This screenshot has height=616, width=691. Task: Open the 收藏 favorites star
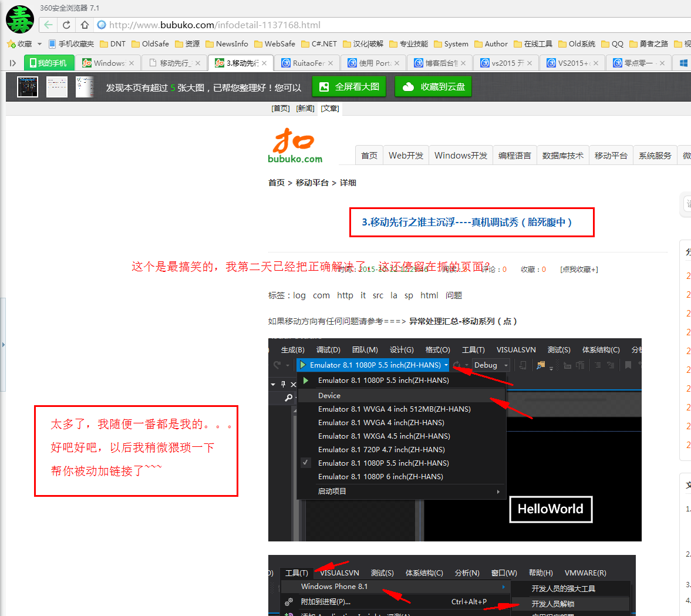pos(19,44)
